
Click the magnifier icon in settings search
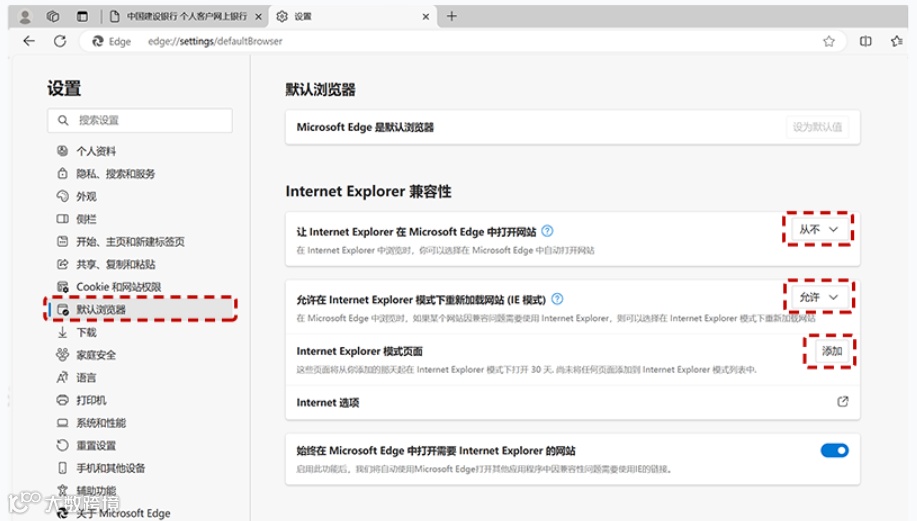63,120
